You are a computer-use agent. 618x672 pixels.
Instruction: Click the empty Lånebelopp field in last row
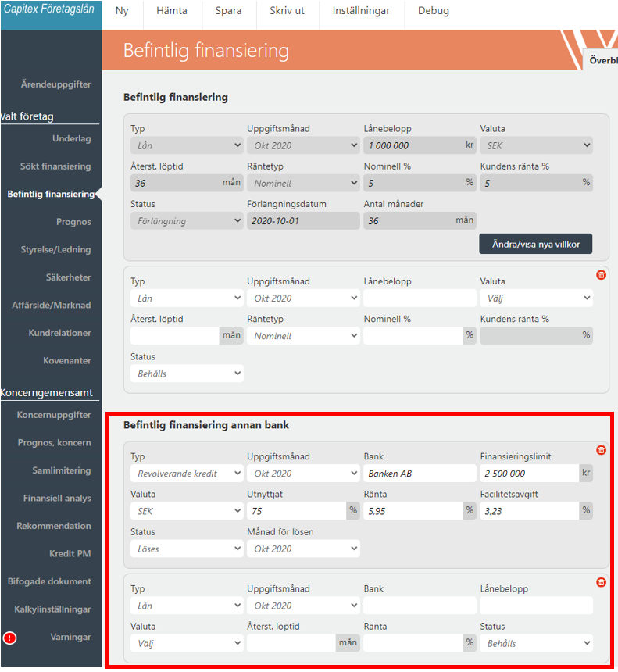coord(536,606)
